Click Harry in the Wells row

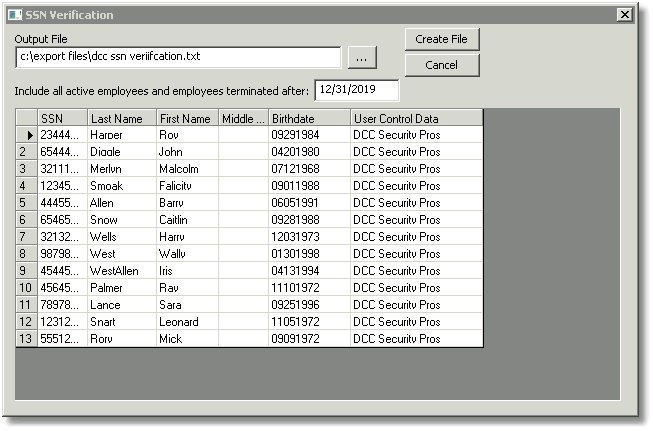pos(187,237)
